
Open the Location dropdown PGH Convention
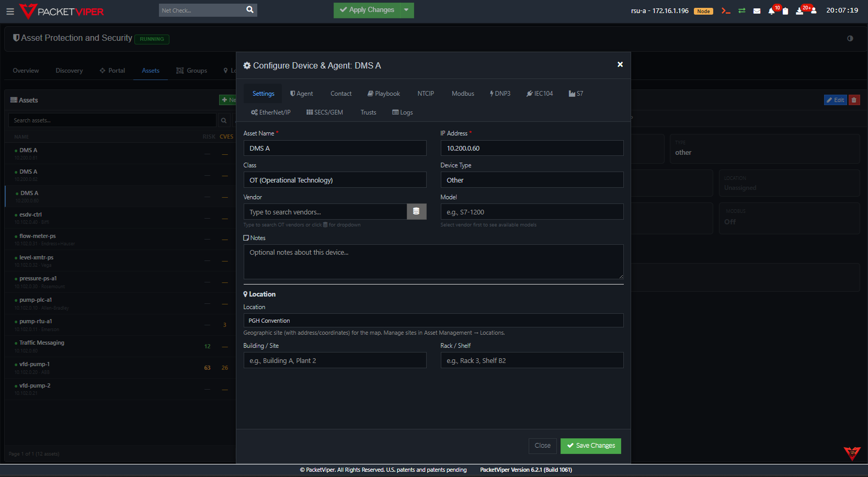[x=433, y=321]
